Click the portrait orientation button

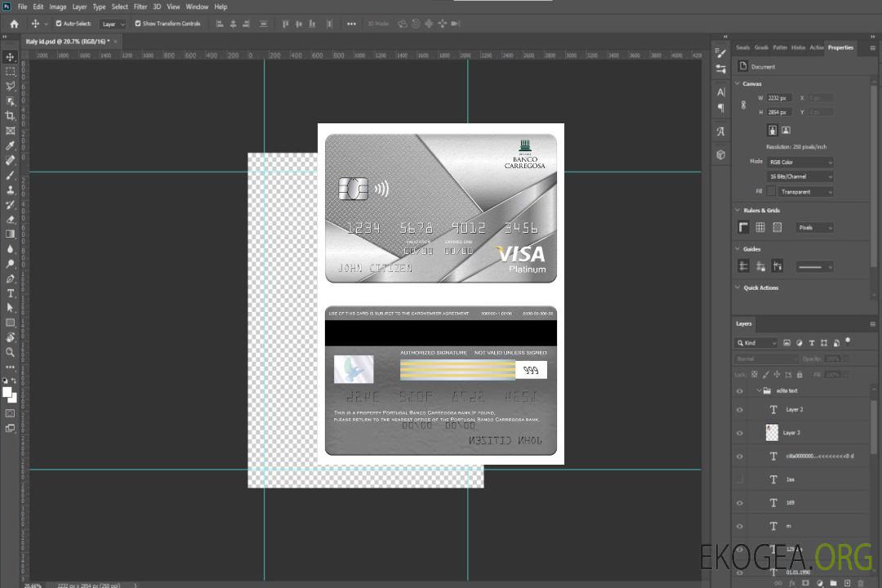(x=773, y=131)
